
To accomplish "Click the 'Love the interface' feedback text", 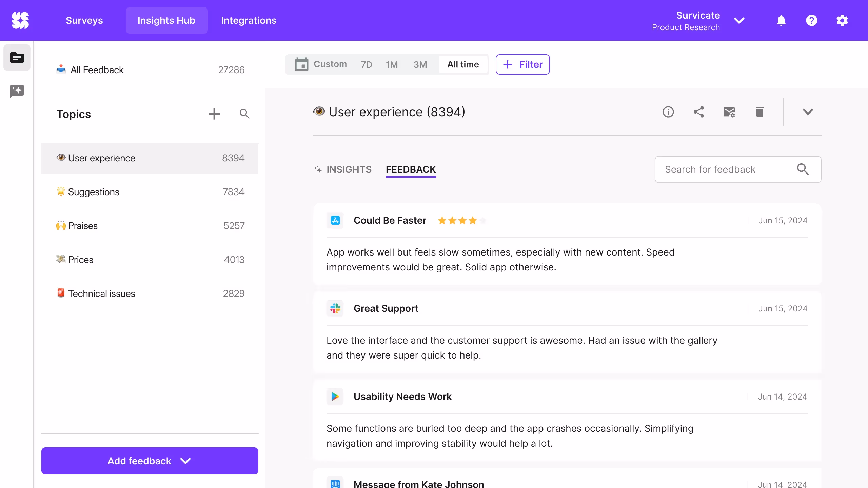I will 522,348.
